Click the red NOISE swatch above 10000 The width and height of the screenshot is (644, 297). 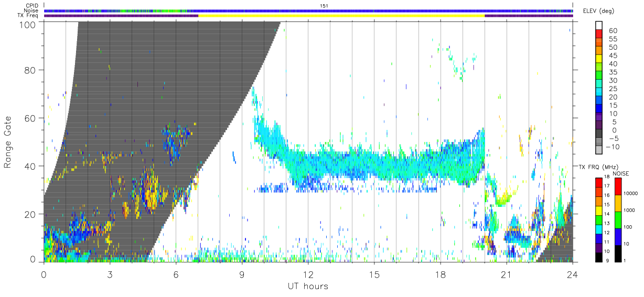617,186
